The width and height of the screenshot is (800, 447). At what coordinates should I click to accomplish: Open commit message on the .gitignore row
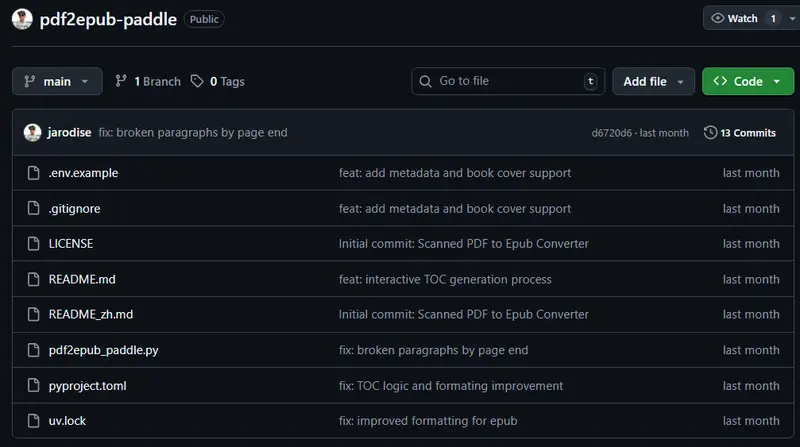point(455,209)
